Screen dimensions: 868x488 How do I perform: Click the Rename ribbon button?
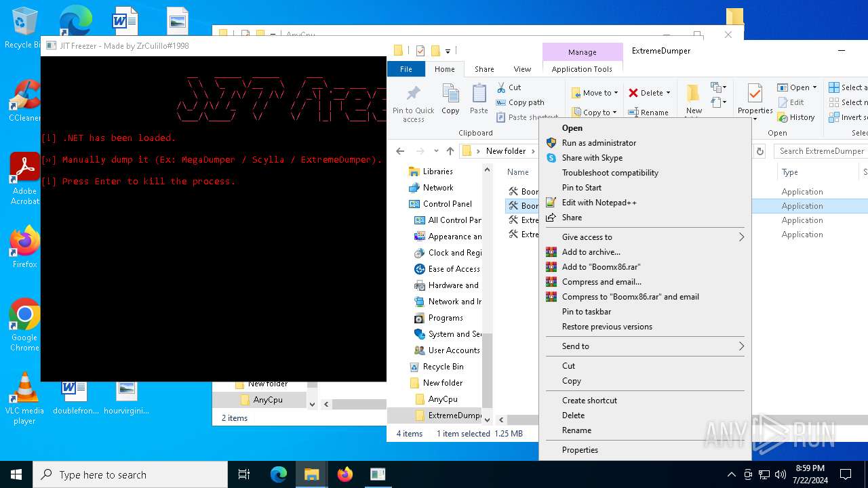pyautogui.click(x=648, y=113)
